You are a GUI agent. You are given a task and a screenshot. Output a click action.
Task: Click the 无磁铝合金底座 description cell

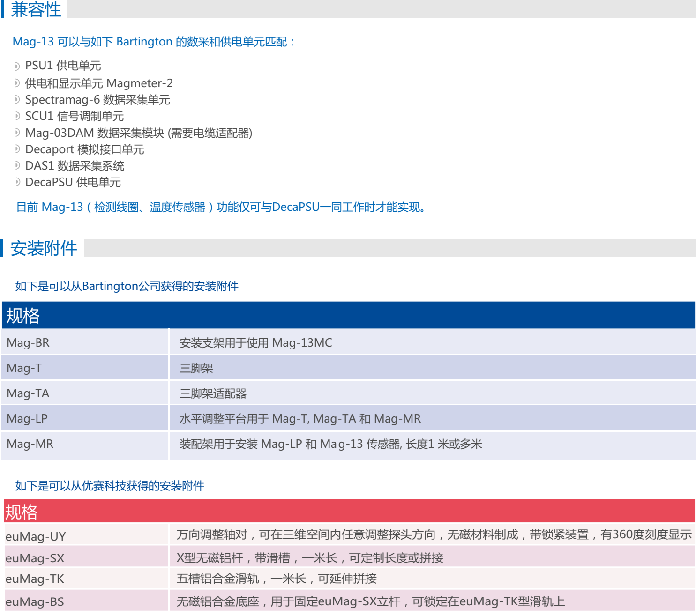coord(432,601)
